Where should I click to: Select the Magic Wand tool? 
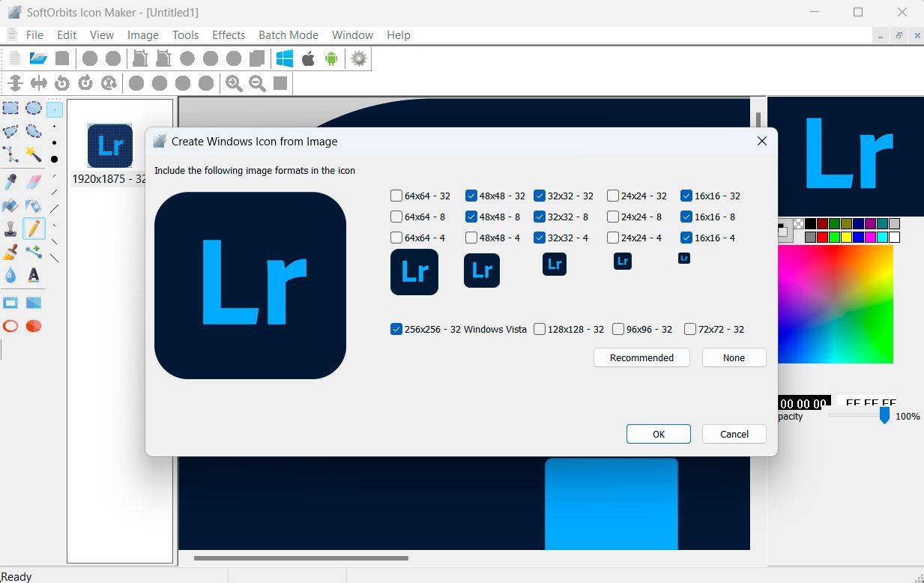point(34,154)
